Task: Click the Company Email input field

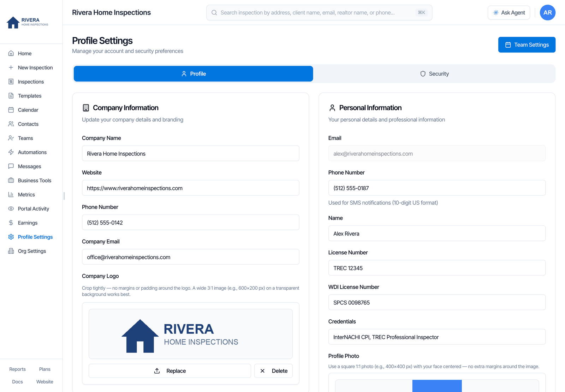Action: coord(191,257)
